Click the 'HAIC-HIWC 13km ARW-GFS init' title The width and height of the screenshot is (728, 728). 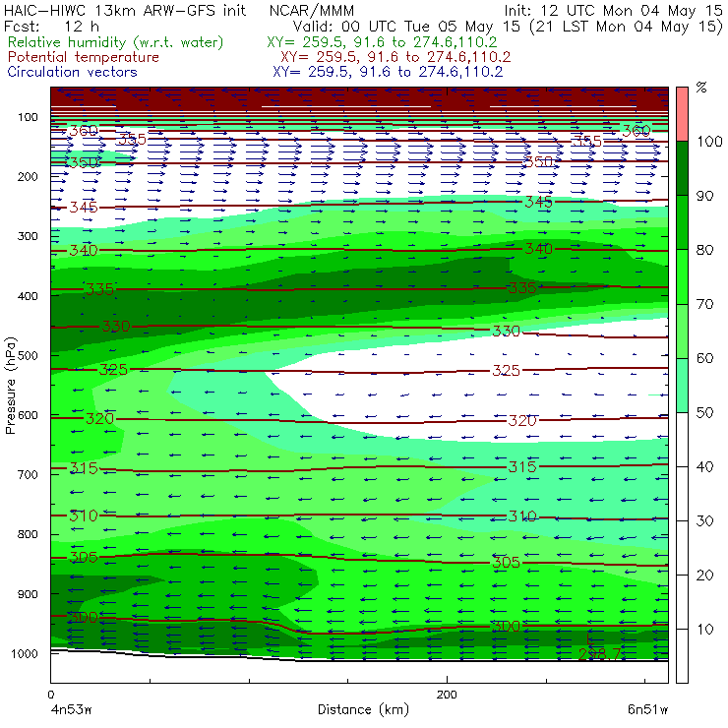click(125, 11)
